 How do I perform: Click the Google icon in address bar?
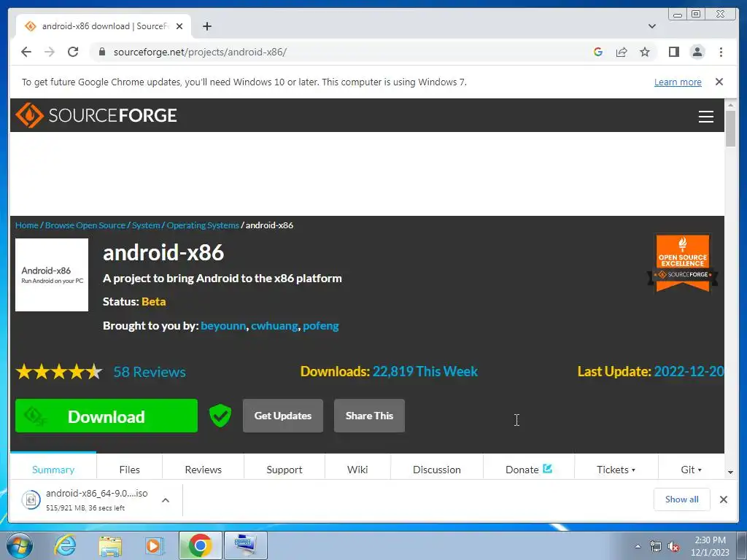tap(598, 52)
